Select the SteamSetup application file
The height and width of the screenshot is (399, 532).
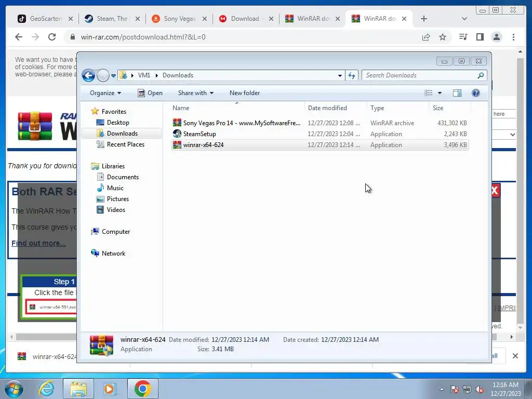click(x=320, y=134)
